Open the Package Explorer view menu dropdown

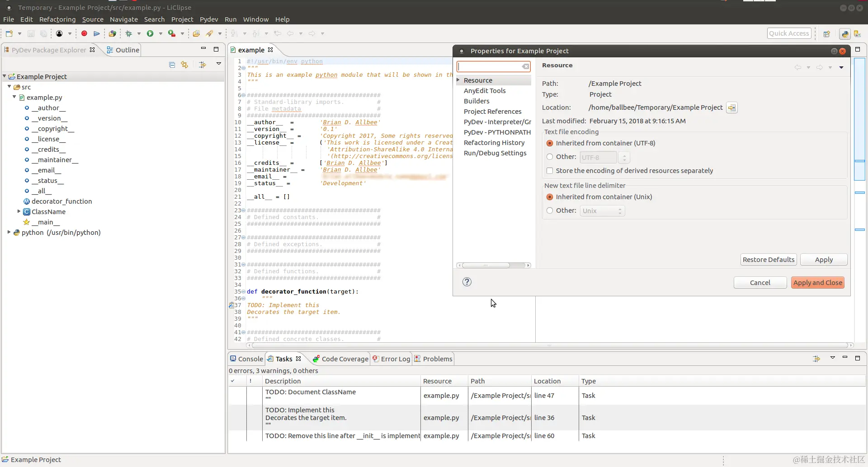tap(219, 64)
